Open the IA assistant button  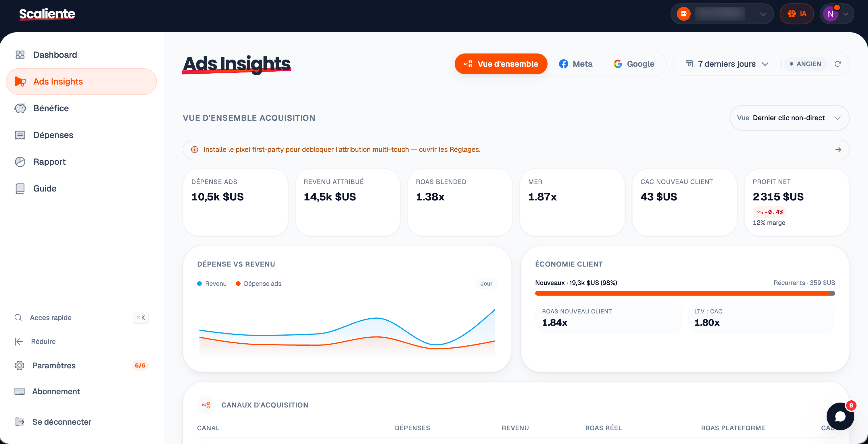(796, 14)
